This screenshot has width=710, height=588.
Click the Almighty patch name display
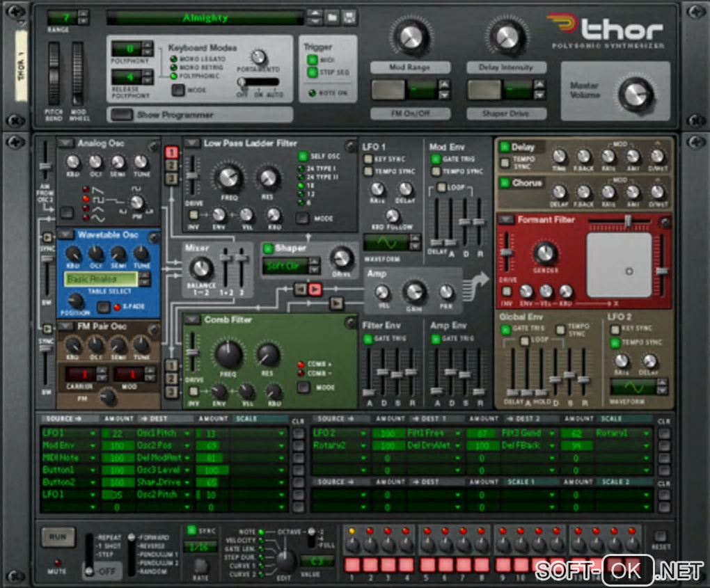tap(205, 17)
